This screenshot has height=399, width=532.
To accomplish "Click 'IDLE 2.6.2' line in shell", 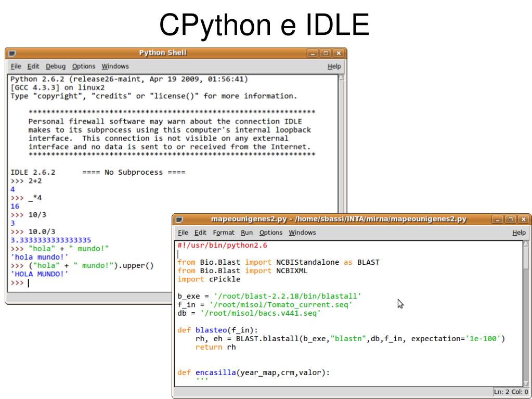I will click(x=33, y=172).
